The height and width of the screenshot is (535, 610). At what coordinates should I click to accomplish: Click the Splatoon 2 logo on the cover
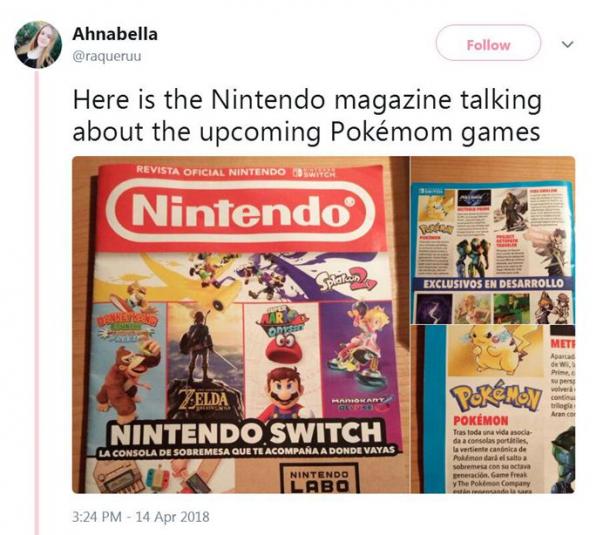point(345,281)
